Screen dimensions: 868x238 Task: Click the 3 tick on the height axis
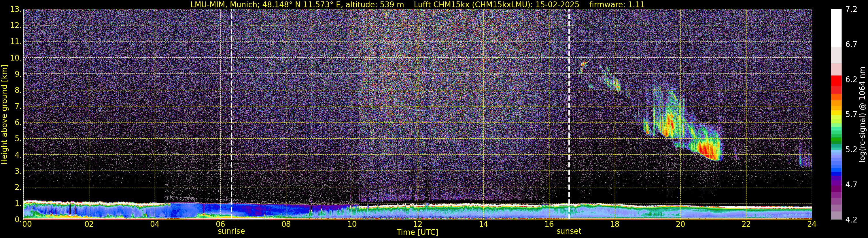(x=18, y=171)
